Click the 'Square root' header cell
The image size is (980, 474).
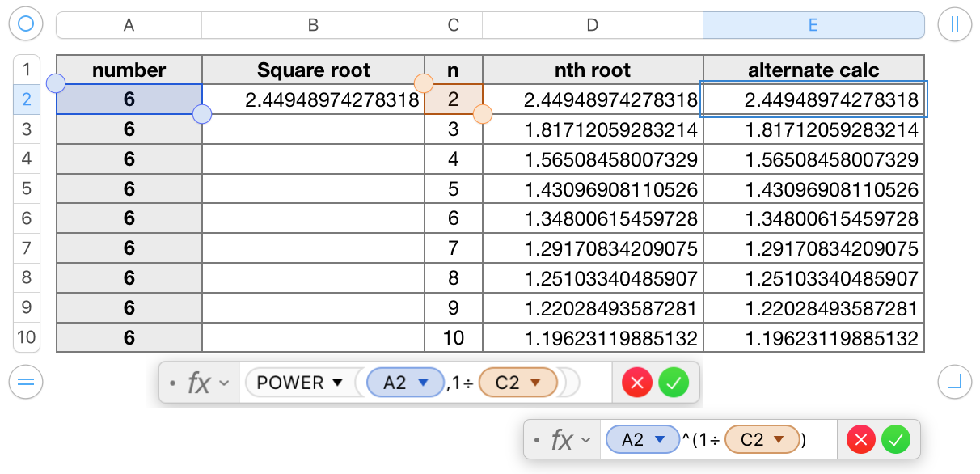pyautogui.click(x=314, y=70)
